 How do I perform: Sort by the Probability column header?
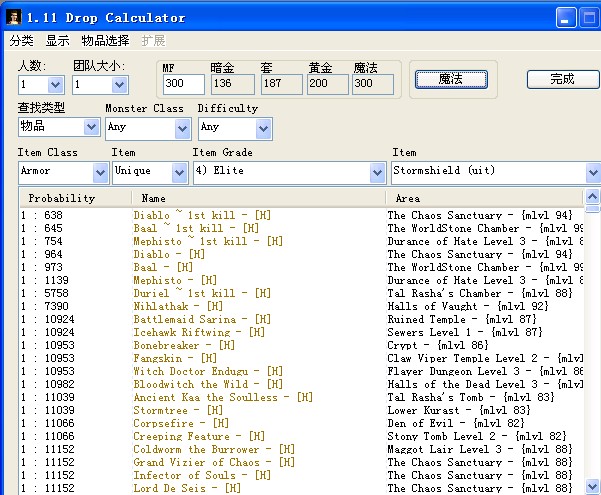pyautogui.click(x=75, y=198)
